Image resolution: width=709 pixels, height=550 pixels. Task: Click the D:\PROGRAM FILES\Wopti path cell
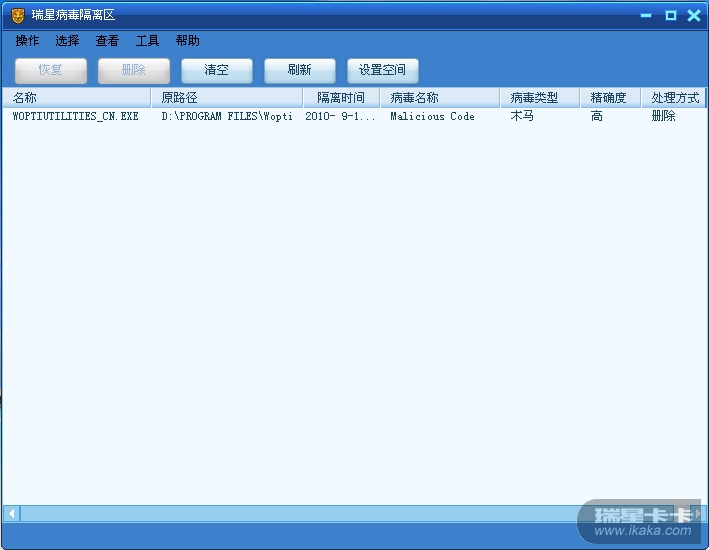pos(227,116)
